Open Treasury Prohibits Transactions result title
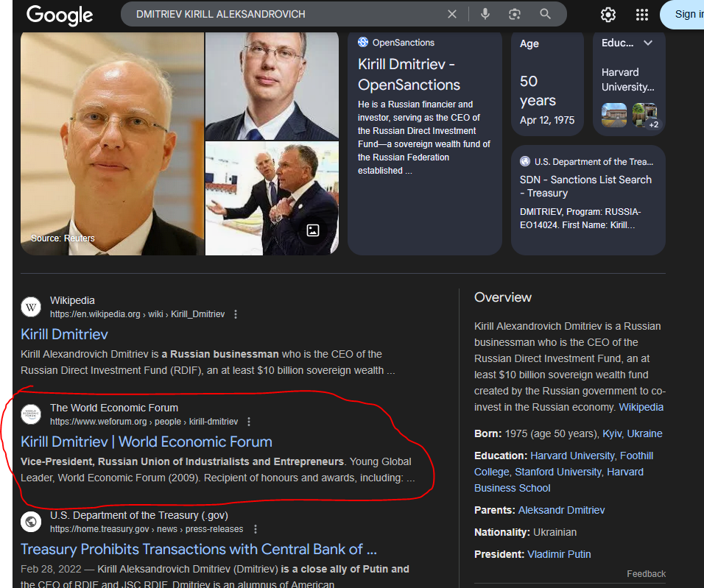 coord(199,550)
